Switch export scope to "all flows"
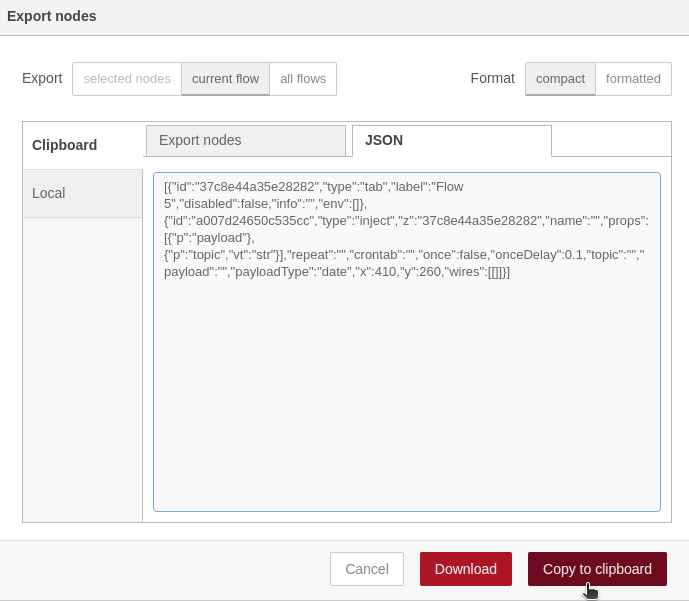 pyautogui.click(x=303, y=79)
